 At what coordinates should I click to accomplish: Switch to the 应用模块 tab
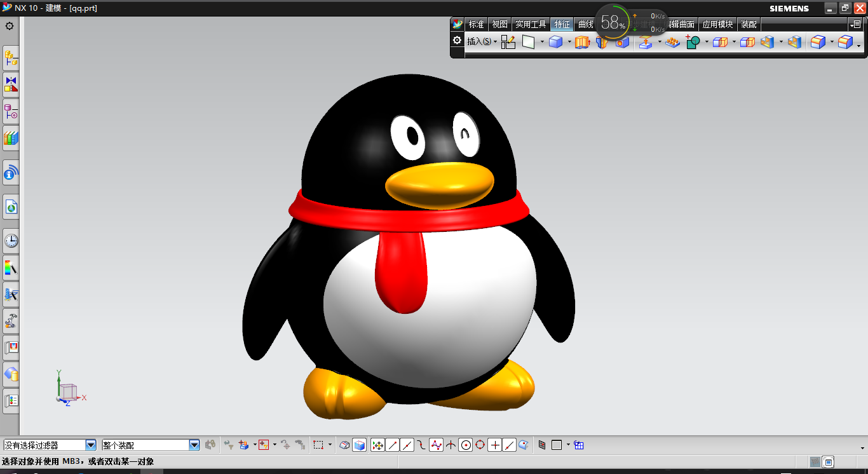(717, 24)
